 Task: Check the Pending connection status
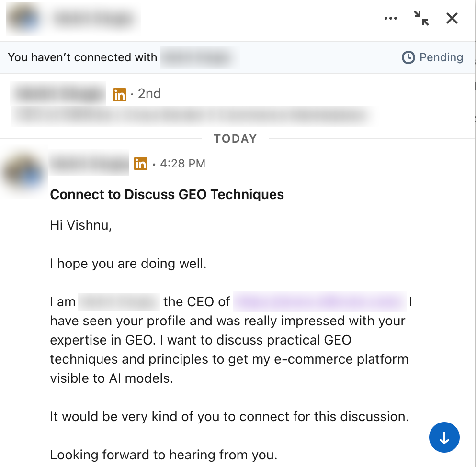tap(442, 57)
